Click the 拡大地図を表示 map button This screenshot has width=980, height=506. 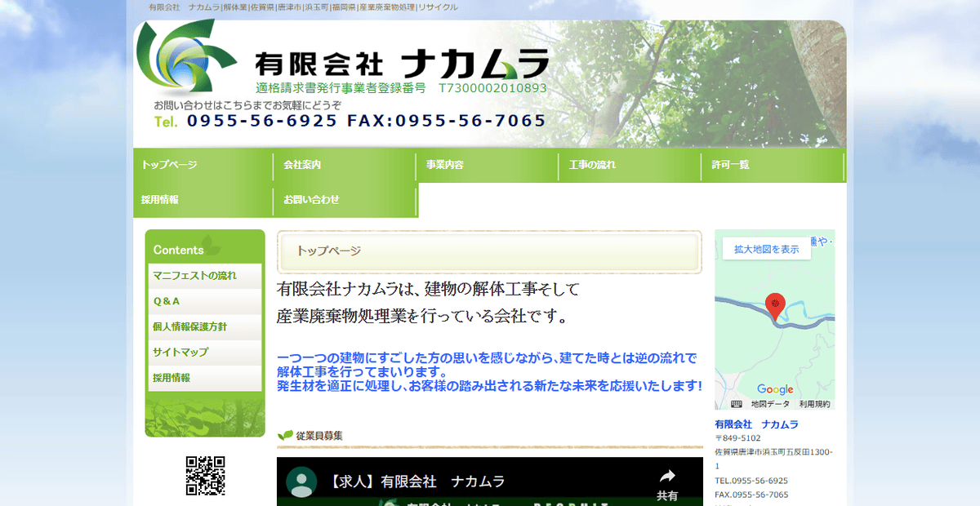(766, 250)
